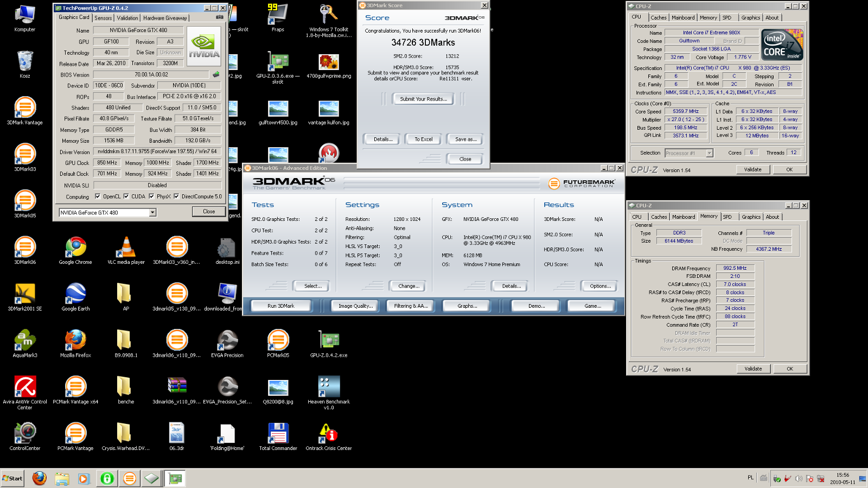Launch 3DMark2001 SE desktop shortcut
This screenshot has height=488, width=868.
click(24, 297)
